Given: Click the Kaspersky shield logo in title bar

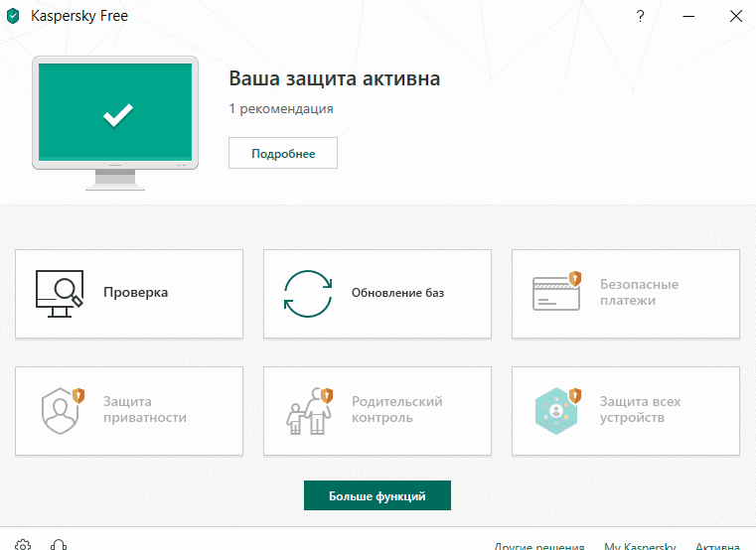Looking at the screenshot, I should 13,16.
